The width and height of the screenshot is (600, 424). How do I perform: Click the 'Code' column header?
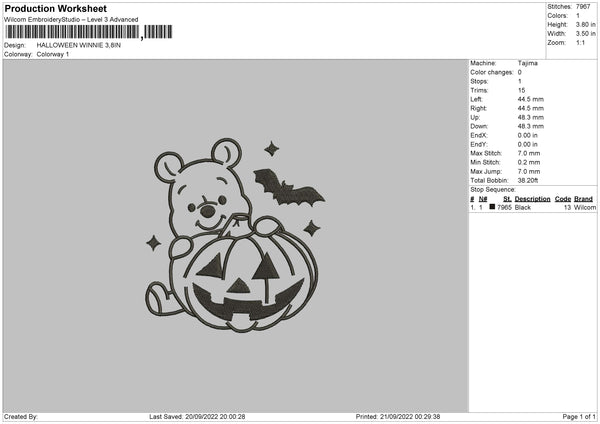(x=563, y=199)
